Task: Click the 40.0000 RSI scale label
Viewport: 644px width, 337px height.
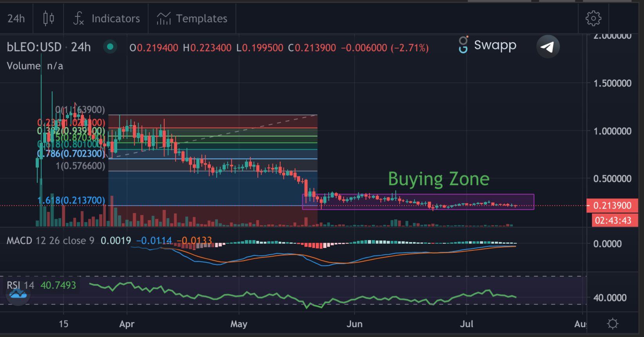Action: pos(610,298)
